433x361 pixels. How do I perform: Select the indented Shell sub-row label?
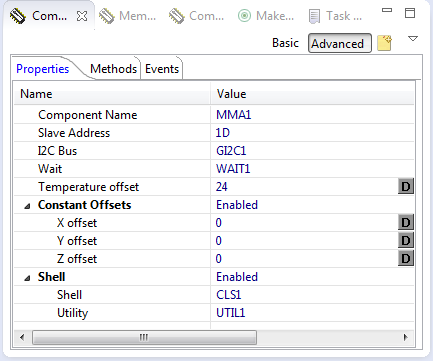69,295
